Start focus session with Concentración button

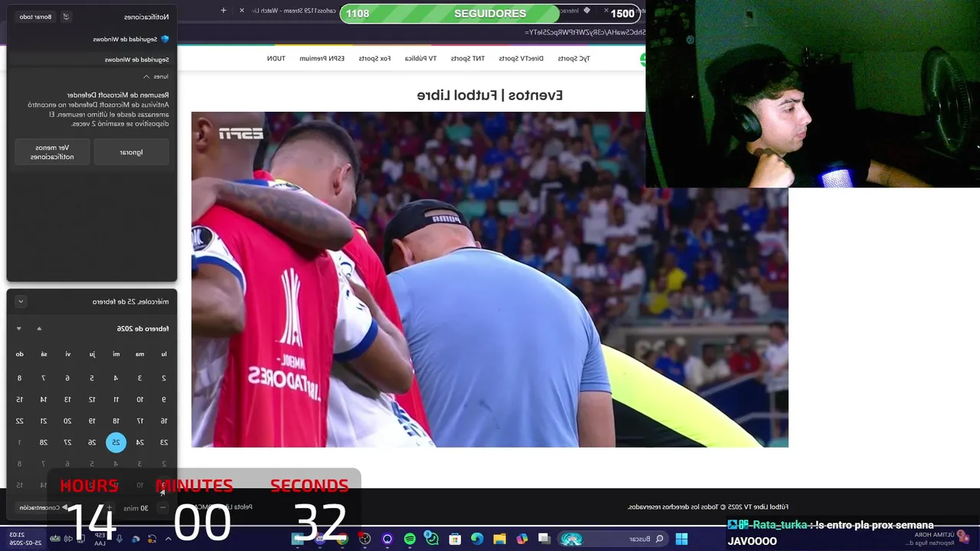tap(42, 507)
